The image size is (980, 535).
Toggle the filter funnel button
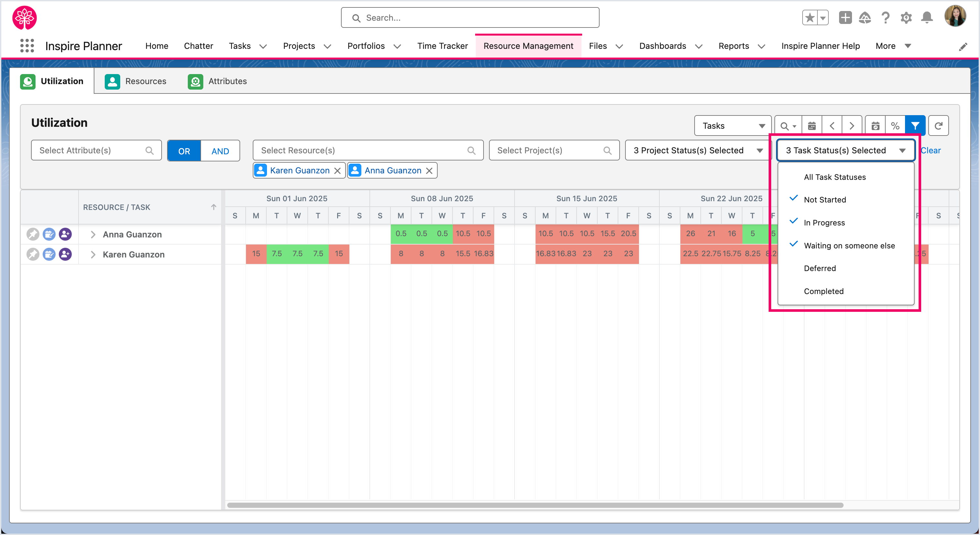(915, 126)
